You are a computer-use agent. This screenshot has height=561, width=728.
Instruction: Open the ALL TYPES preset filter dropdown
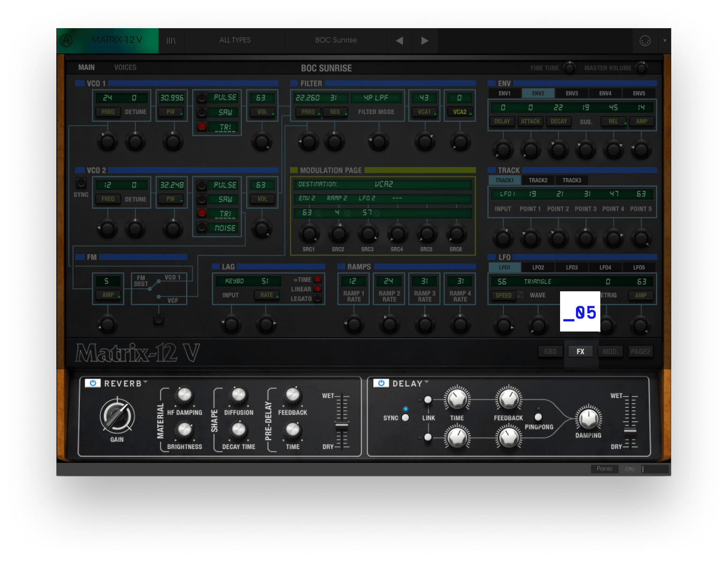[235, 40]
